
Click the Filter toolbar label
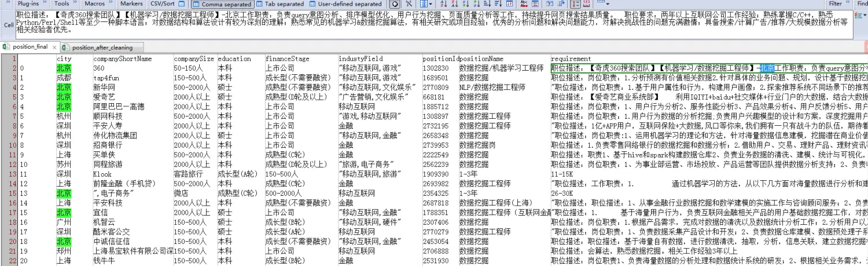point(835,3)
